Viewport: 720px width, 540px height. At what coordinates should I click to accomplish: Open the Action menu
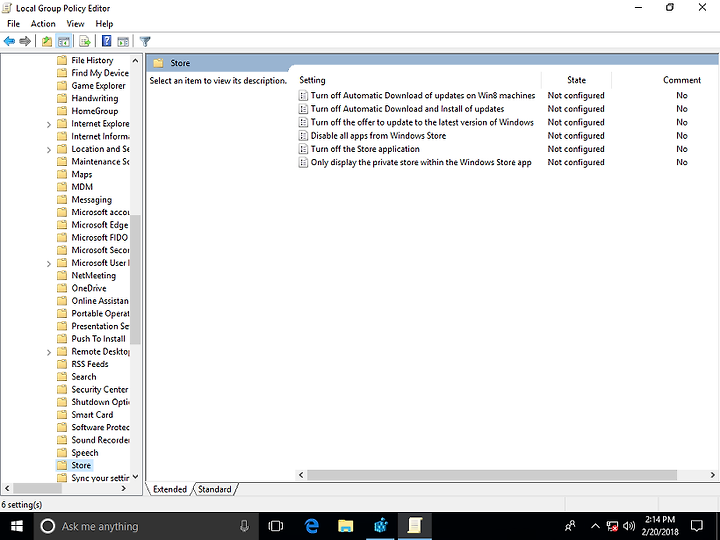coord(43,24)
